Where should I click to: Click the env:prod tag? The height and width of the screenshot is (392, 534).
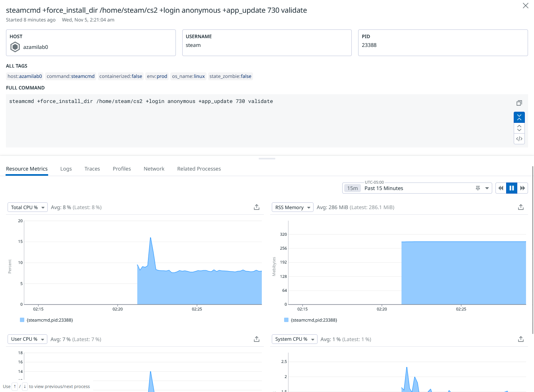157,76
